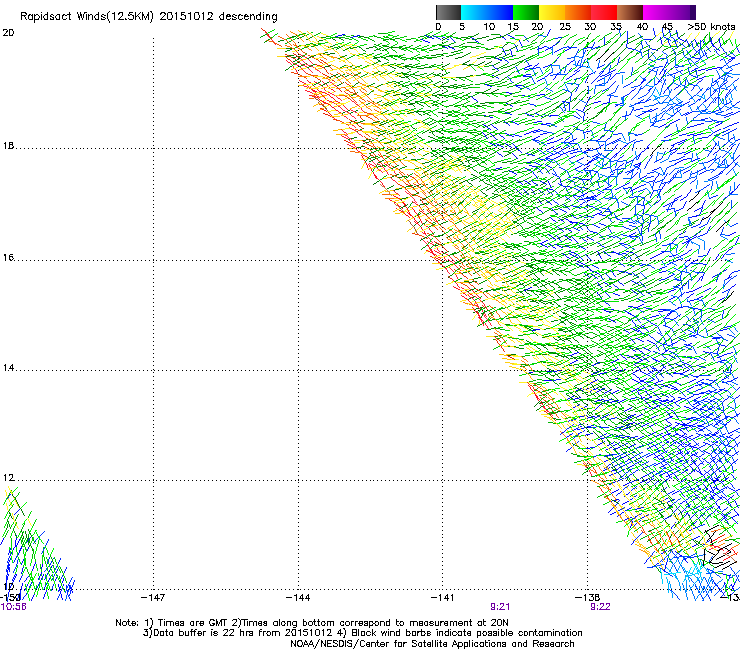Click the brown 35-40 knots legend color
This screenshot has height=650, width=740.
click(x=630, y=12)
